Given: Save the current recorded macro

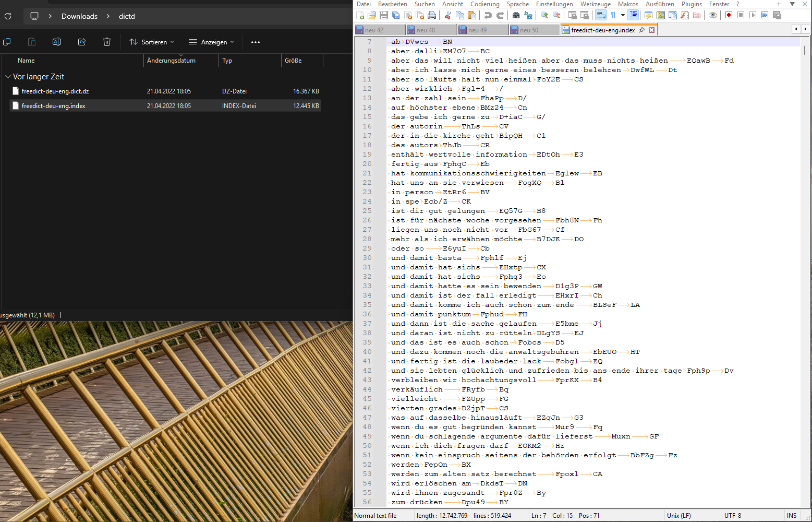Looking at the screenshot, I should pyautogui.click(x=777, y=15).
